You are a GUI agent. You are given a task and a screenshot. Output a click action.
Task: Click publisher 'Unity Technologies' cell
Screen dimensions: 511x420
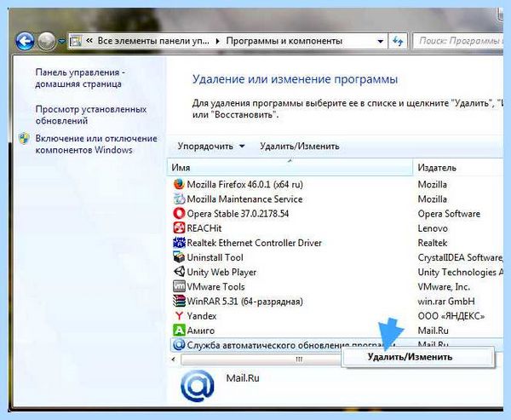(x=460, y=272)
